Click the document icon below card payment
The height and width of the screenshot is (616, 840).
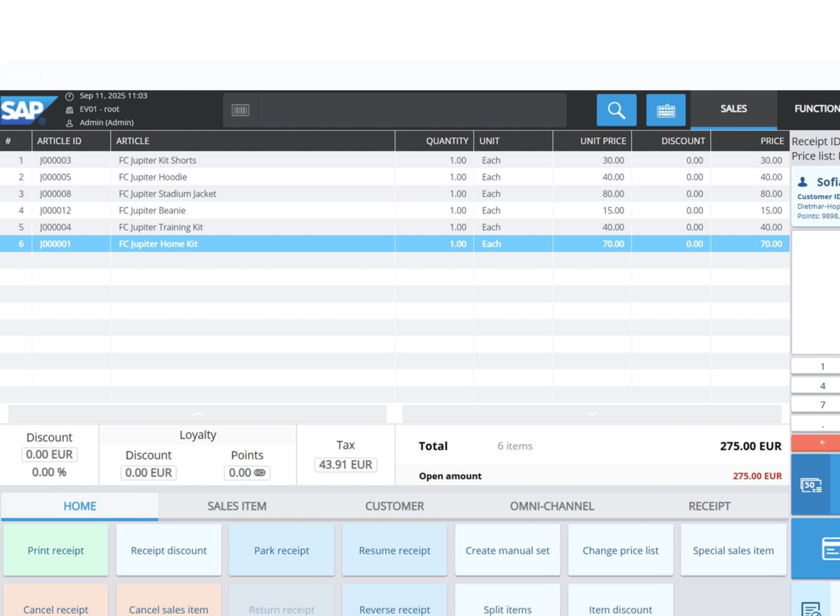(x=811, y=608)
